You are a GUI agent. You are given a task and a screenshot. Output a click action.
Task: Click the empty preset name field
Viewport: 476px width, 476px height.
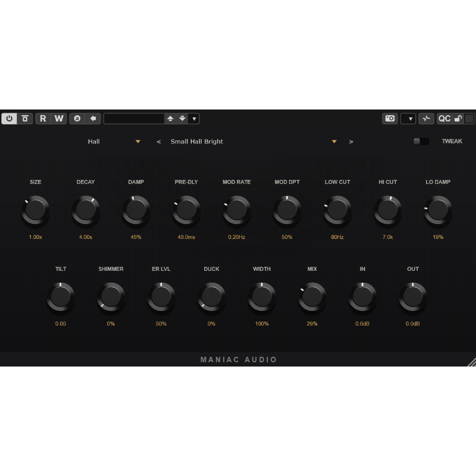(134, 119)
